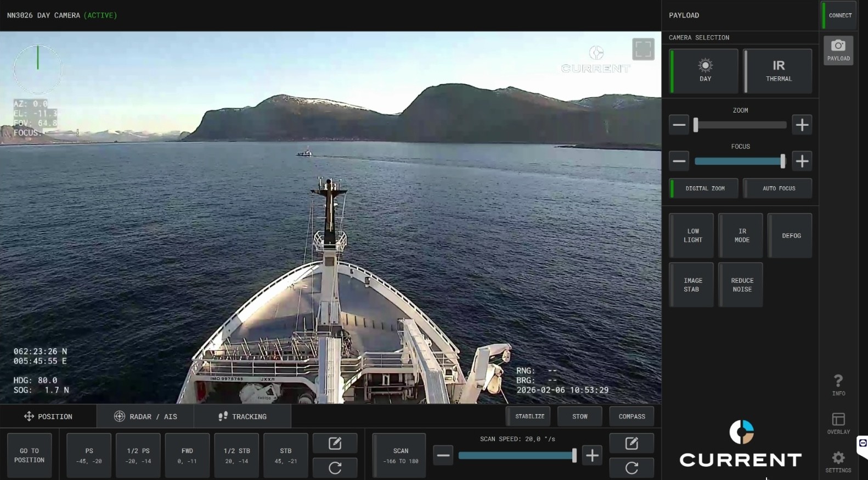Enable Defog
This screenshot has height=480, width=868.
790,236
